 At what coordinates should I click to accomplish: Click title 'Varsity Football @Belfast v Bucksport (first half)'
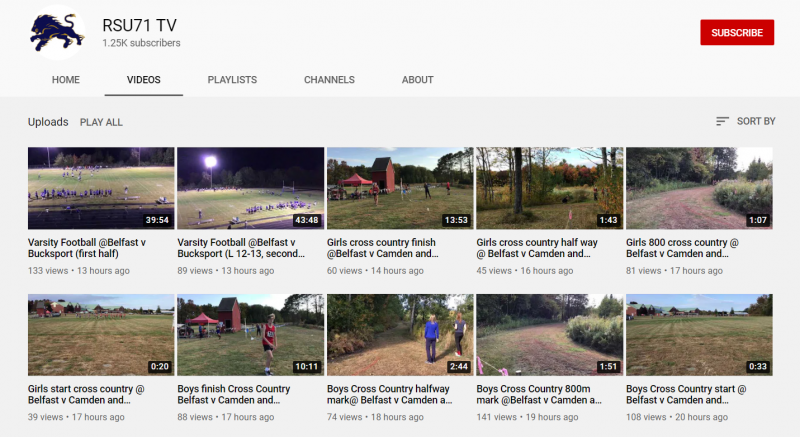pos(87,248)
